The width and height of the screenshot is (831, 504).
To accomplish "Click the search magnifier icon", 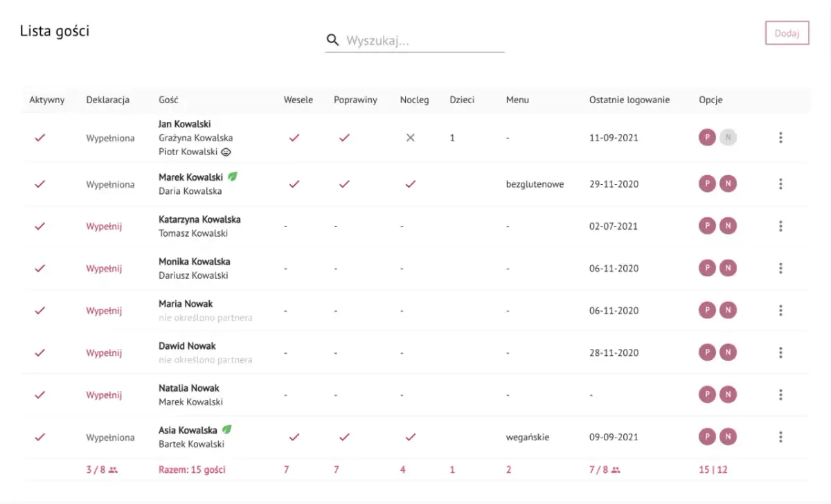I will pyautogui.click(x=332, y=40).
